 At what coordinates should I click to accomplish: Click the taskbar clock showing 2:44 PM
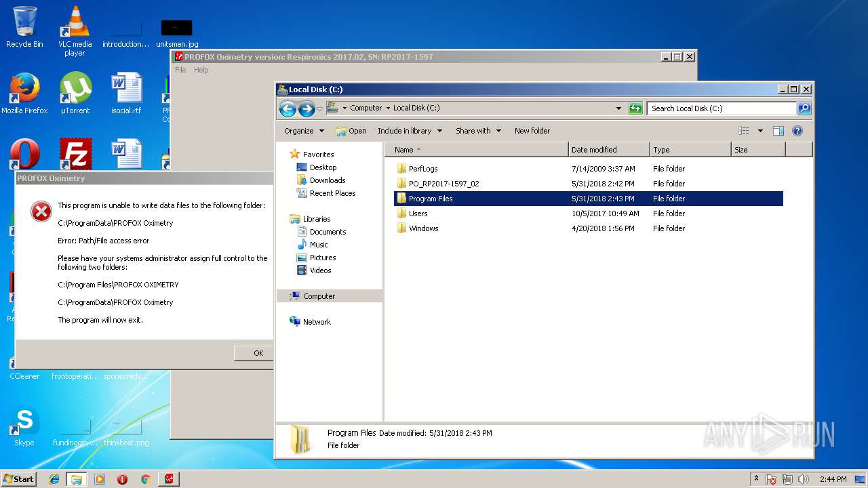(833, 479)
